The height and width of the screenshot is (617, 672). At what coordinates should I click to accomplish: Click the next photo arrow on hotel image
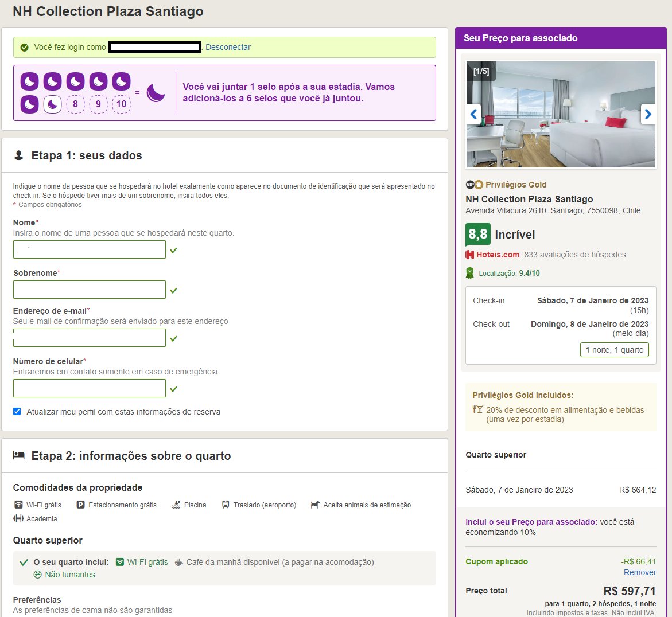[648, 114]
